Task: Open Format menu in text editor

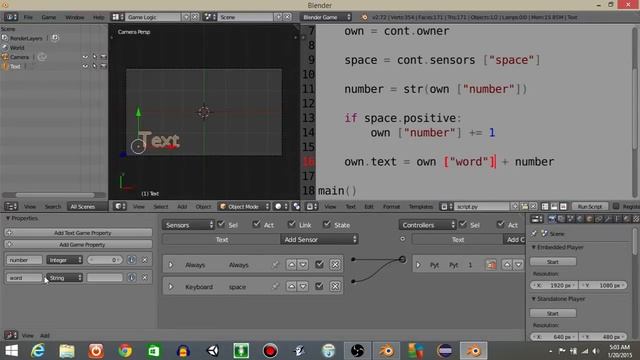Action: (391, 207)
